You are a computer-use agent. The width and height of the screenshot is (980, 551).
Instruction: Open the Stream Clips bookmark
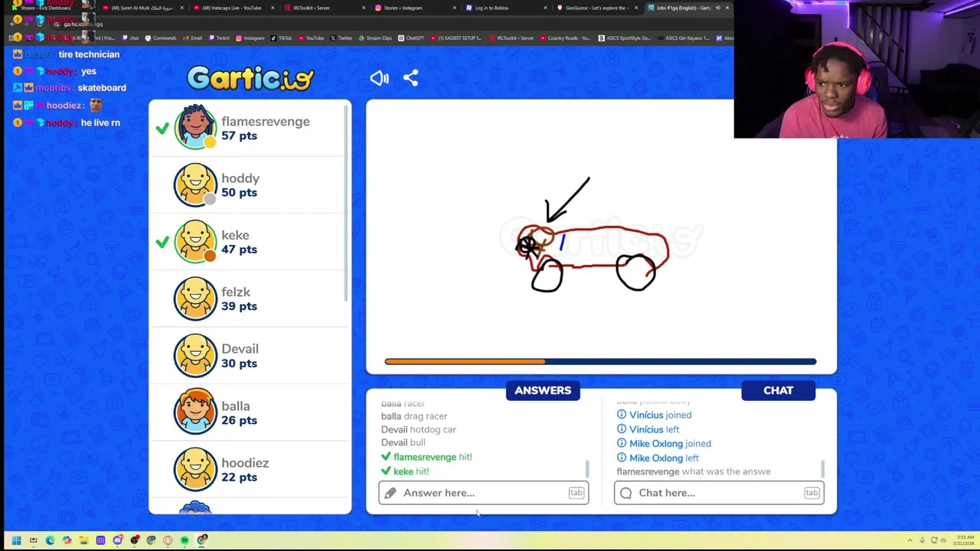pos(375,38)
